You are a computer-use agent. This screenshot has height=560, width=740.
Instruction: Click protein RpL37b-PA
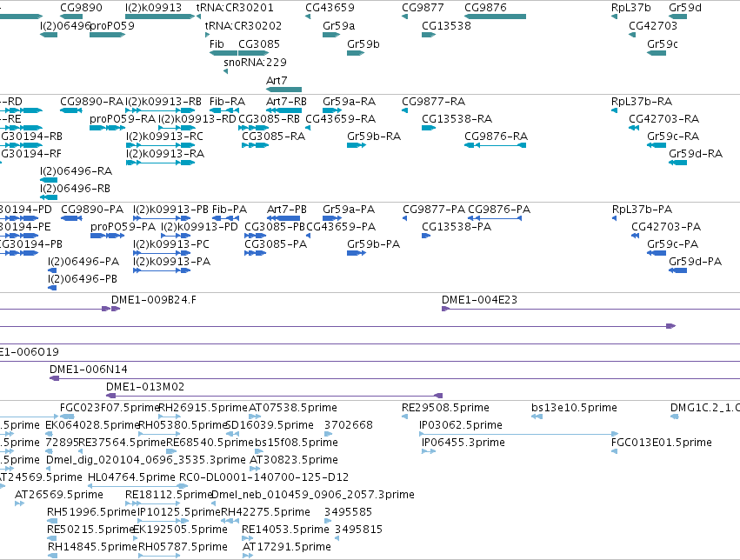point(642,209)
